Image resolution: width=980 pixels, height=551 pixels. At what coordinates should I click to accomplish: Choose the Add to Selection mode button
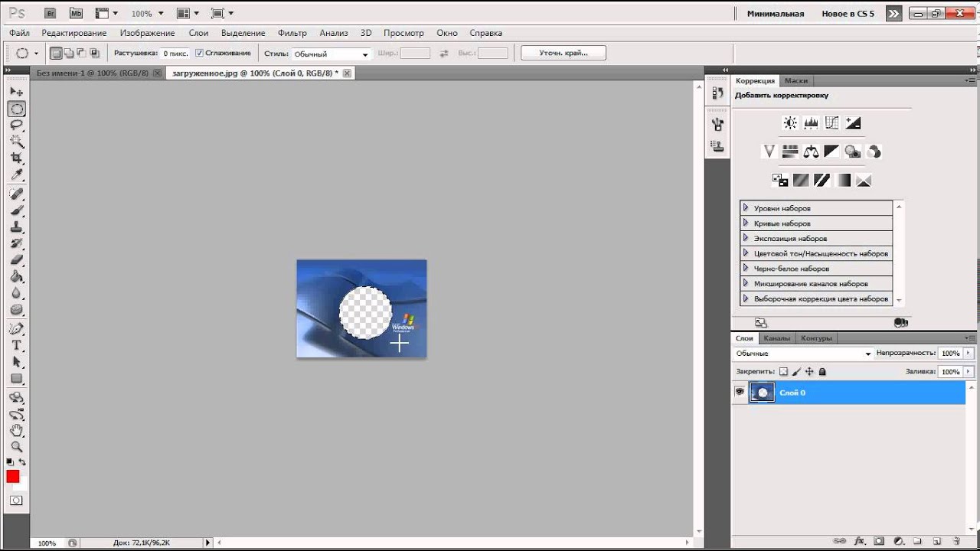point(68,53)
